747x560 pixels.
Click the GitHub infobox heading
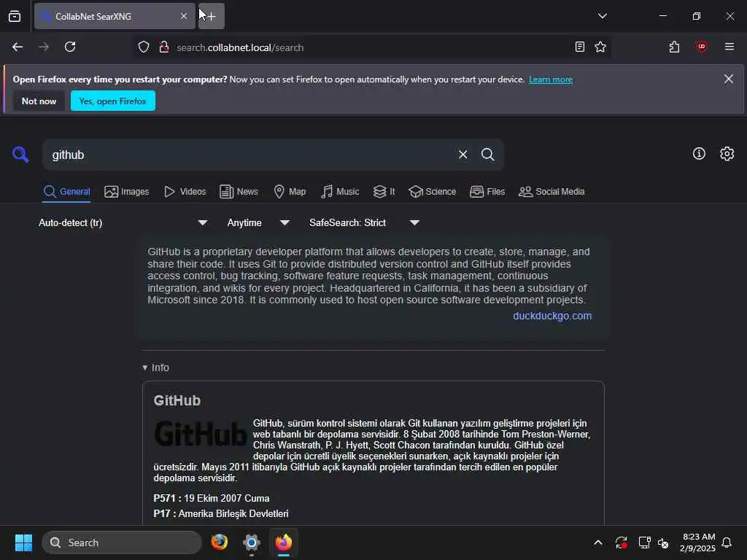click(177, 400)
